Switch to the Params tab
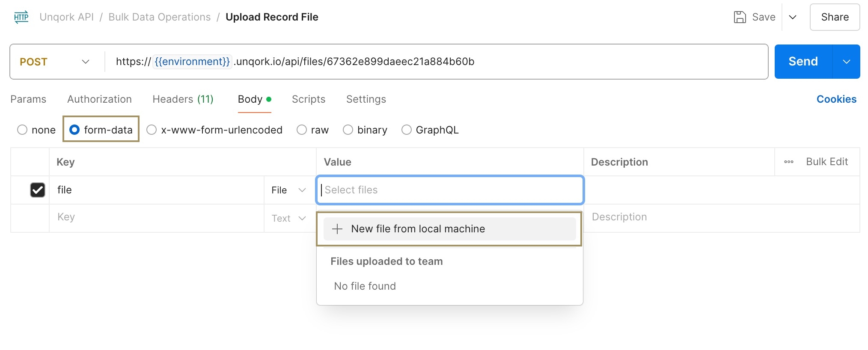The image size is (868, 350). pyautogui.click(x=28, y=99)
